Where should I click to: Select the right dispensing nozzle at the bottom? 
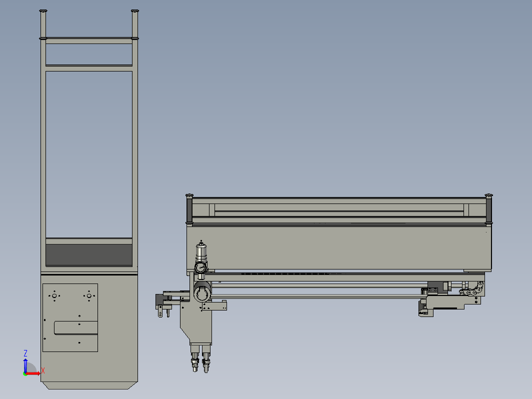click(206, 362)
